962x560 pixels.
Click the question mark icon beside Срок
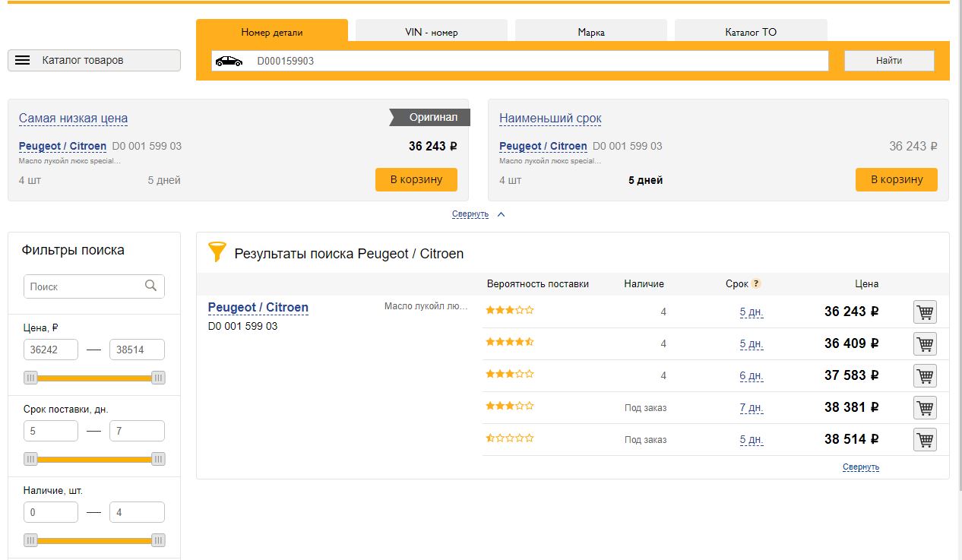click(x=756, y=283)
